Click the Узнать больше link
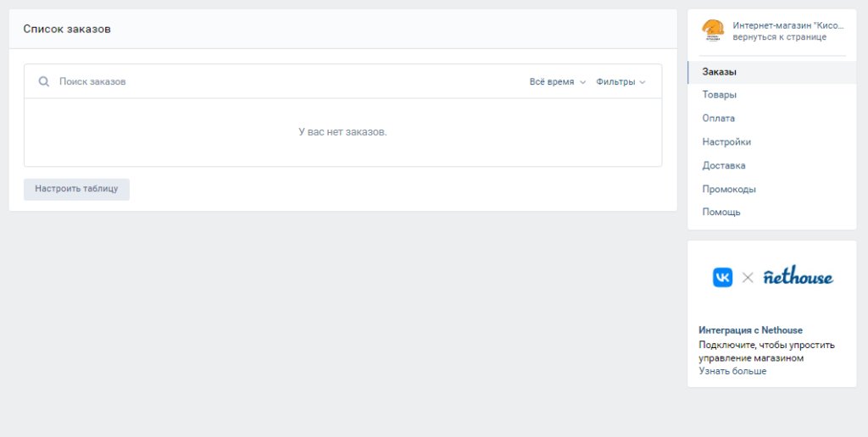This screenshot has width=868, height=437. [732, 371]
